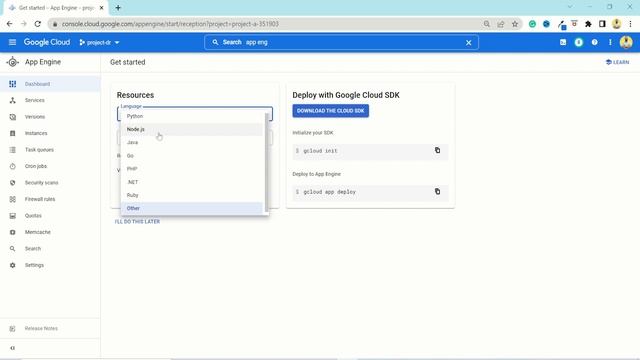
Task: Open Chrome side panel icon
Action: pos(602,24)
